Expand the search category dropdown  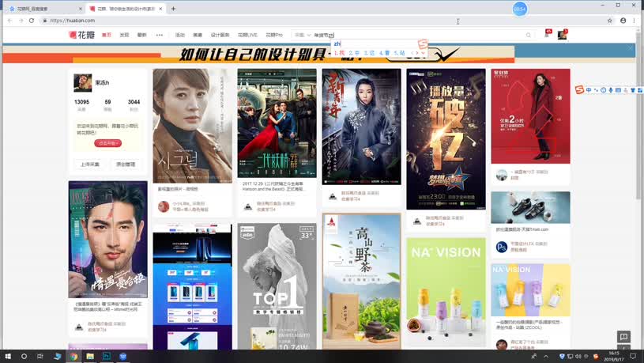tap(302, 35)
